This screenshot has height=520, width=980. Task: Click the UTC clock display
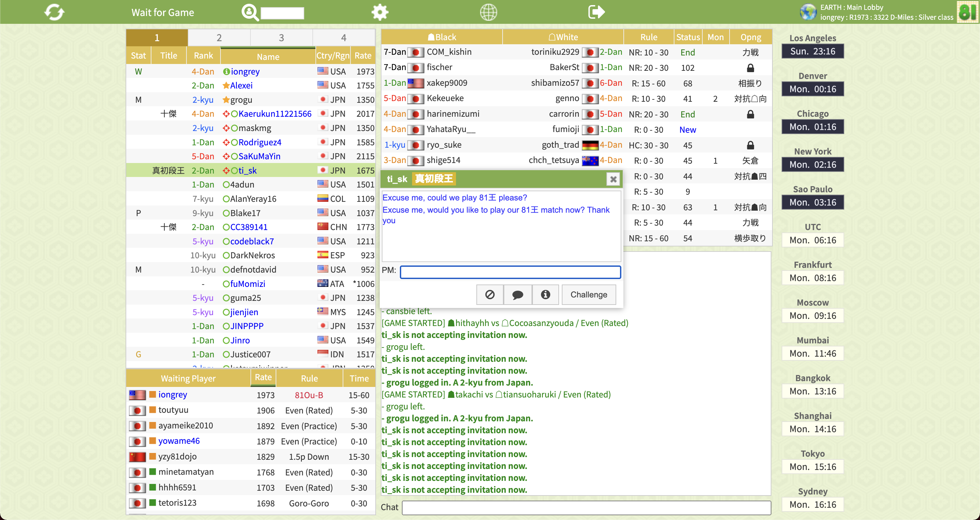click(813, 240)
